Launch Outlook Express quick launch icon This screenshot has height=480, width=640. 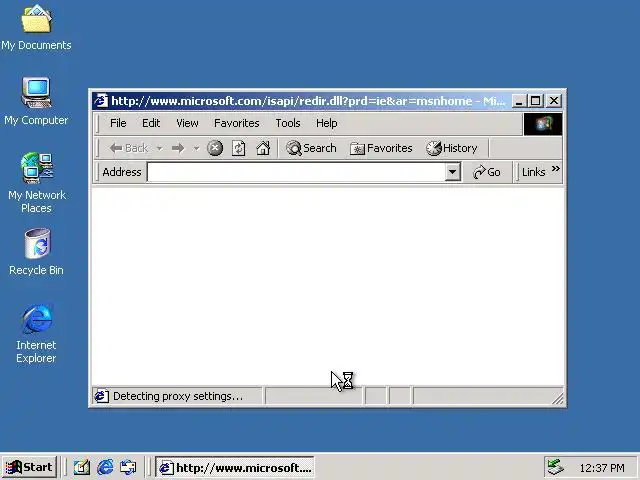pos(129,467)
